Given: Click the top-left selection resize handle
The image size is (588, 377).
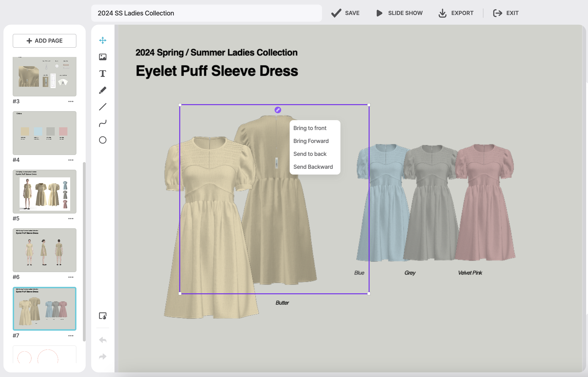Looking at the screenshot, I should pyautogui.click(x=180, y=105).
